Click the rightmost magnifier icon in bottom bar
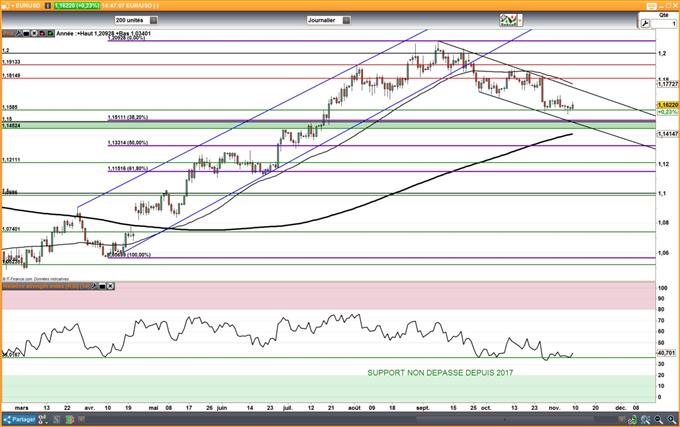Image resolution: width=680 pixels, height=427 pixels. point(672,419)
